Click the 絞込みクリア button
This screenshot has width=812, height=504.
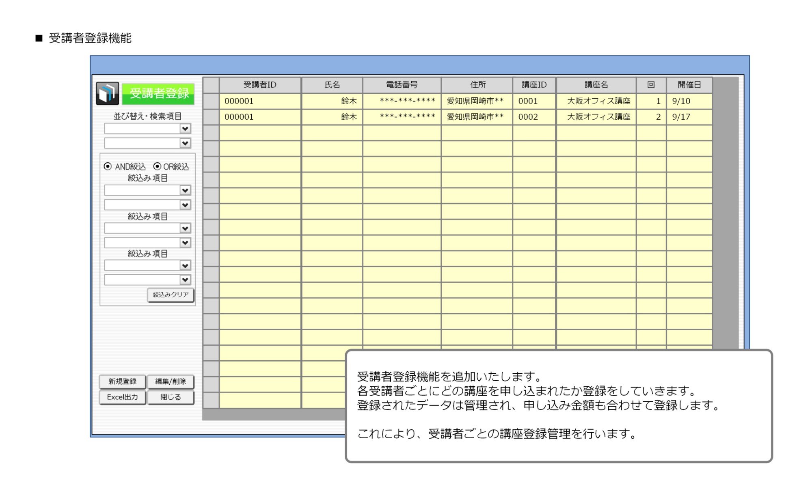point(171,295)
